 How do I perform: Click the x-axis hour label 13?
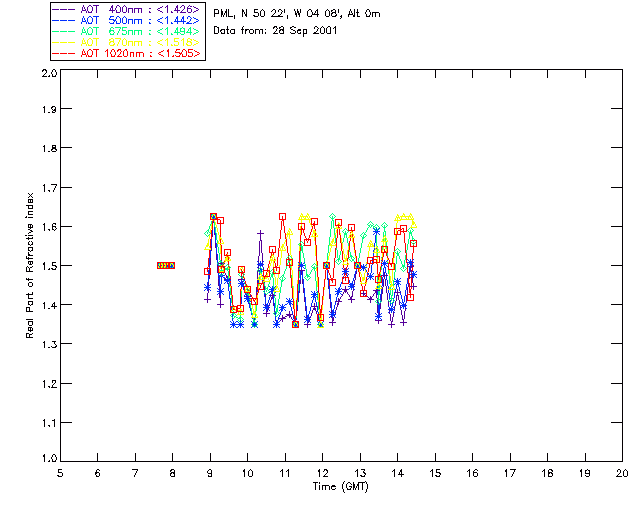360,473
